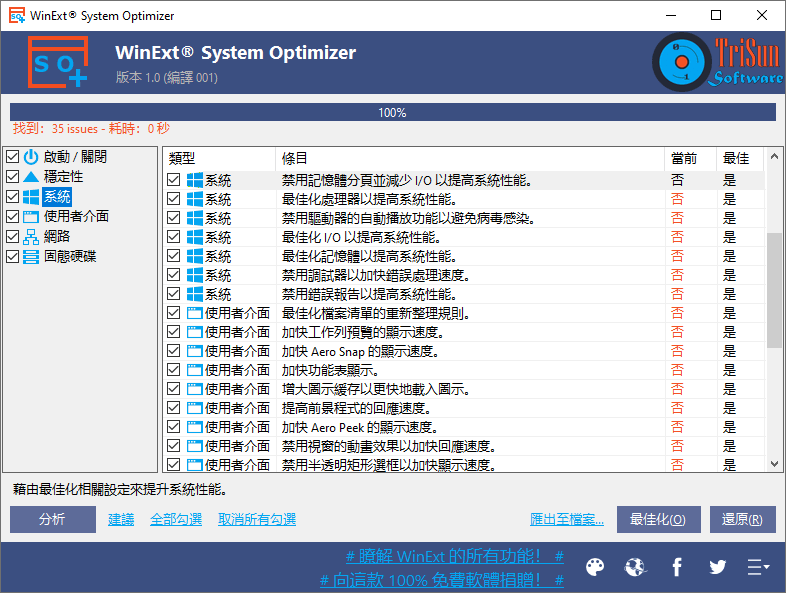Select row 禁用視窗的動畫效果以加快回應速度
This screenshot has width=786, height=593.
pyautogui.click(x=464, y=446)
